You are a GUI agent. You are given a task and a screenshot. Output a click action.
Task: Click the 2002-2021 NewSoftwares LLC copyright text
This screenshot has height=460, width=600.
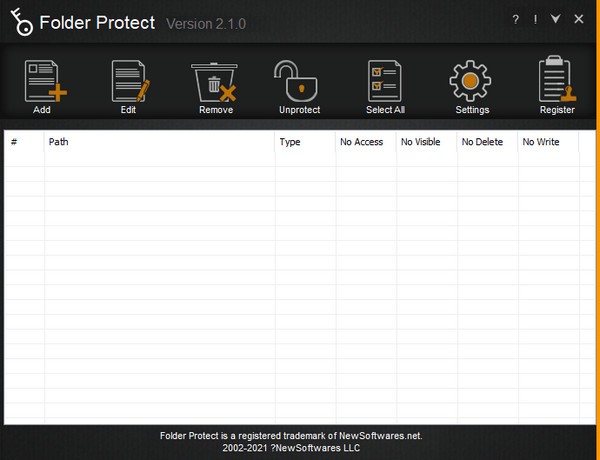click(291, 448)
